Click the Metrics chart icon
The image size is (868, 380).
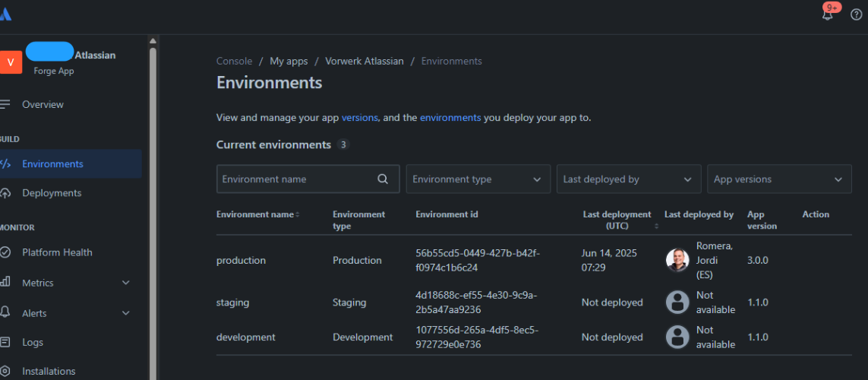[x=5, y=283]
